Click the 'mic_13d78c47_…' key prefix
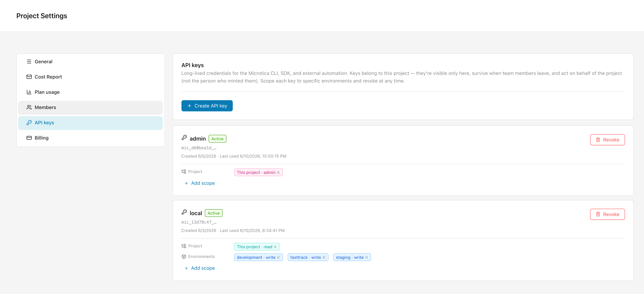The height and width of the screenshot is (294, 644). 199,222
